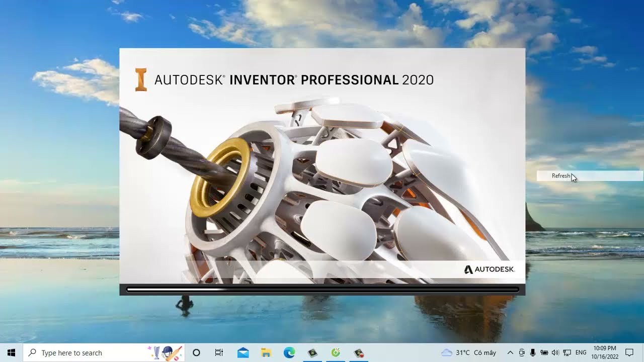Open the network connection tray icon
Image resolution: width=644 pixels, height=362 pixels.
coord(567,352)
